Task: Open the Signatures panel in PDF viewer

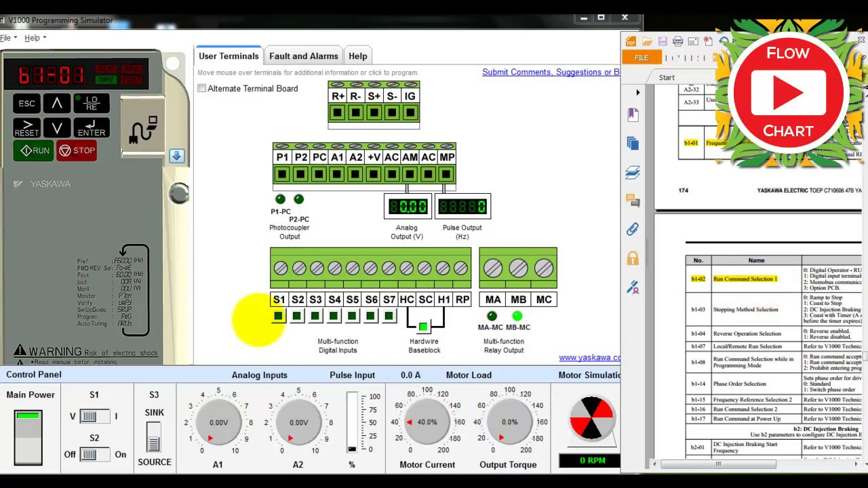Action: pos(633,287)
